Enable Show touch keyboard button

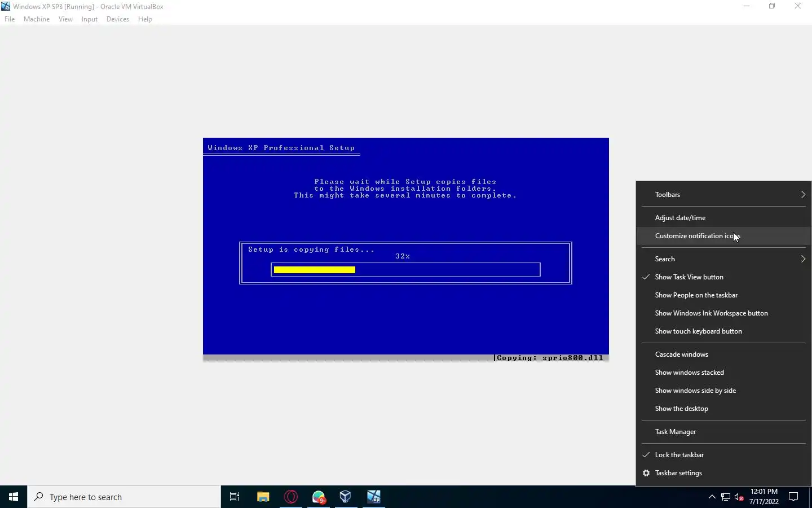click(723, 331)
